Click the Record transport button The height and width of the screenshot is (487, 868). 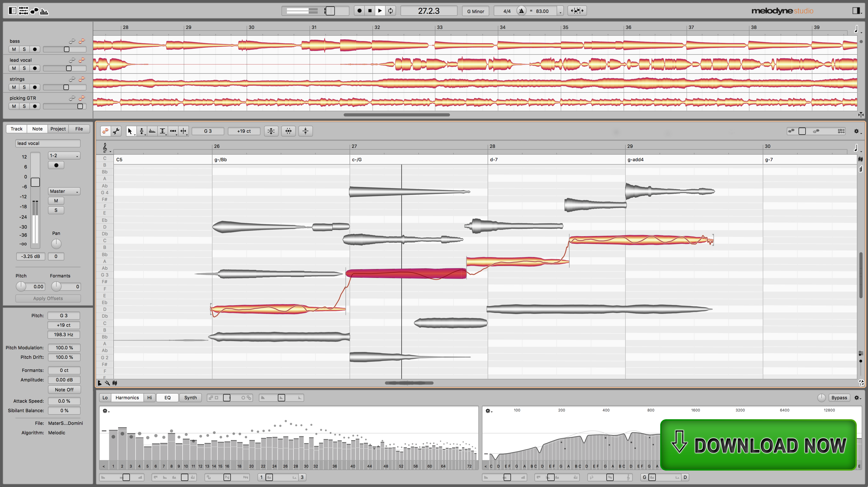[360, 11]
